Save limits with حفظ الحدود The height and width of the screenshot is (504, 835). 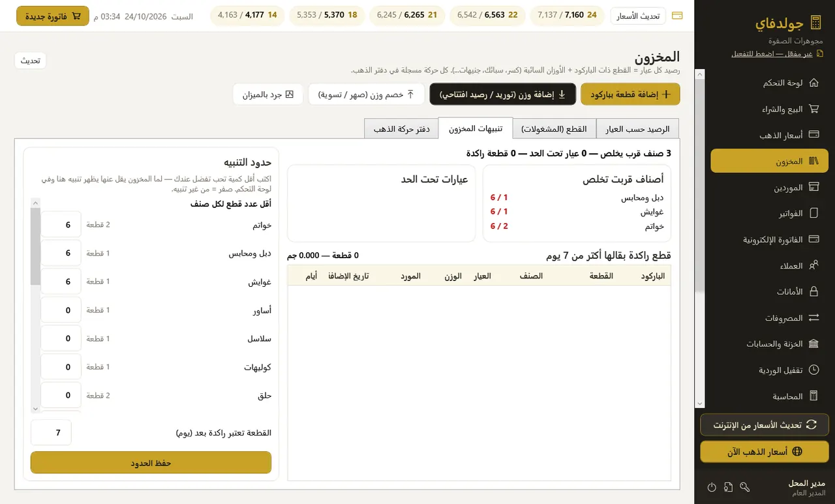click(151, 462)
